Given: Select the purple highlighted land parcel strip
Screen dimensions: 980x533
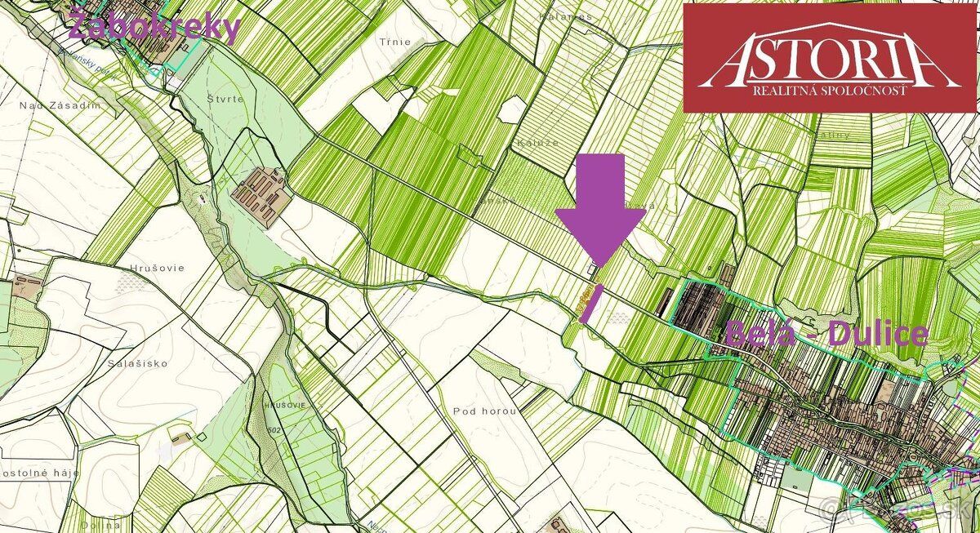Looking at the screenshot, I should pyautogui.click(x=591, y=303).
